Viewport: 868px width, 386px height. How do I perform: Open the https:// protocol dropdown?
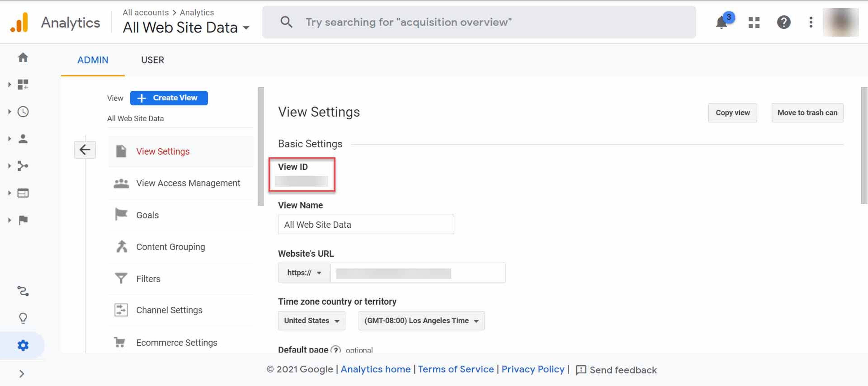pyautogui.click(x=304, y=273)
